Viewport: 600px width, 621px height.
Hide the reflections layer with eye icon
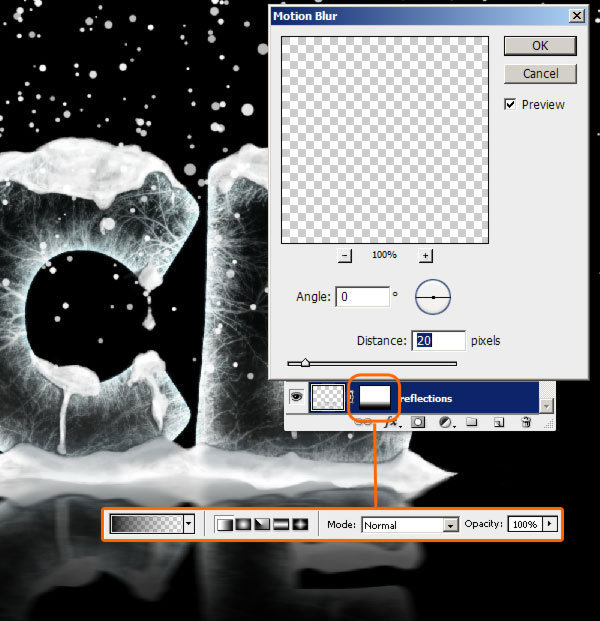tap(297, 396)
